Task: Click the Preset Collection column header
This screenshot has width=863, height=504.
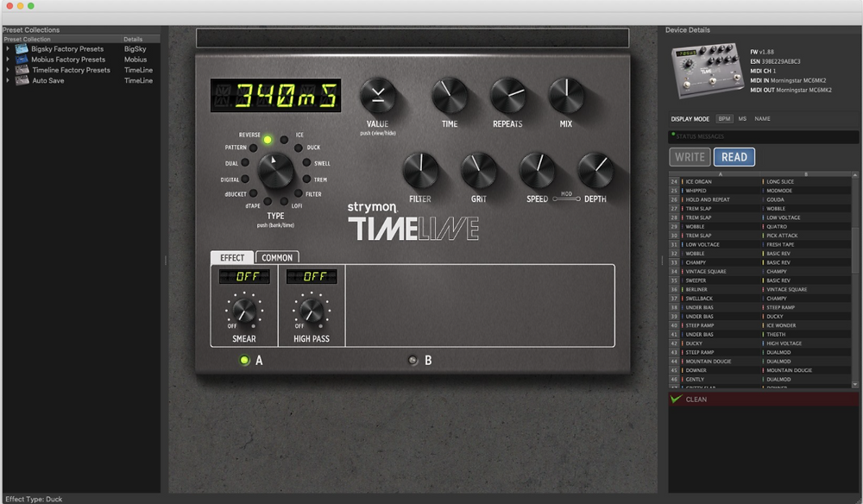Action: click(62, 39)
